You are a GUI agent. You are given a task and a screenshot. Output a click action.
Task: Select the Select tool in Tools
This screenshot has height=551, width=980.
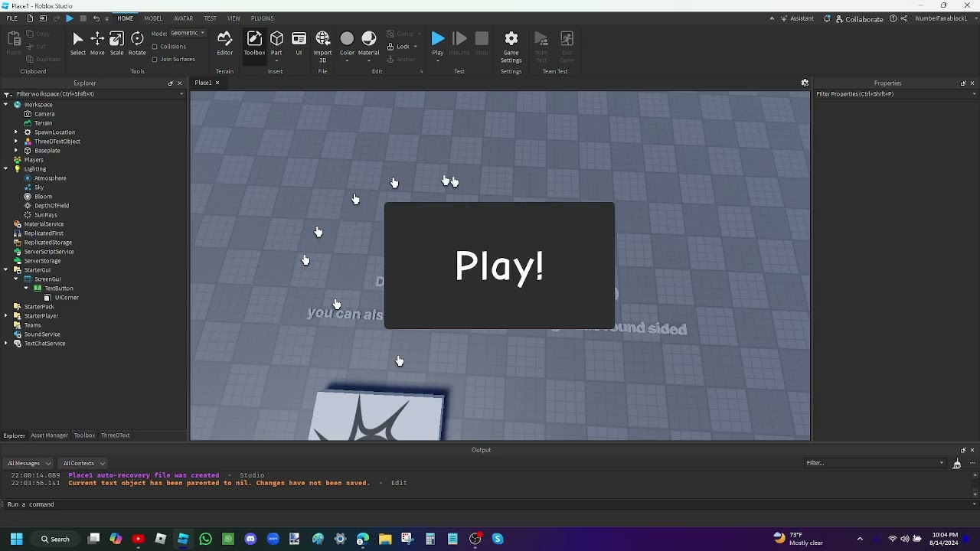click(77, 44)
